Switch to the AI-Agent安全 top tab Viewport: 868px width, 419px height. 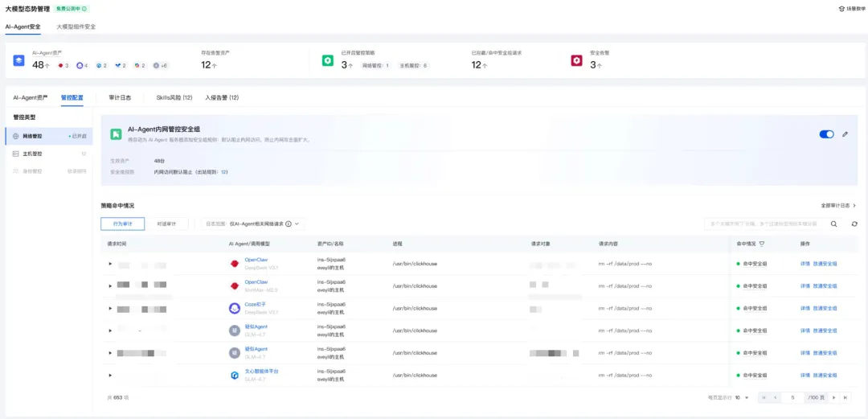click(23, 26)
